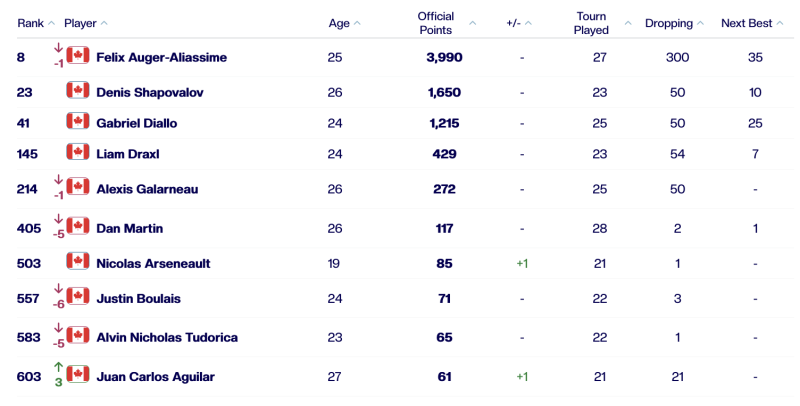This screenshot has width=800, height=406.
Task: Click the flag beside Gabriel Diallo
Action: click(78, 122)
